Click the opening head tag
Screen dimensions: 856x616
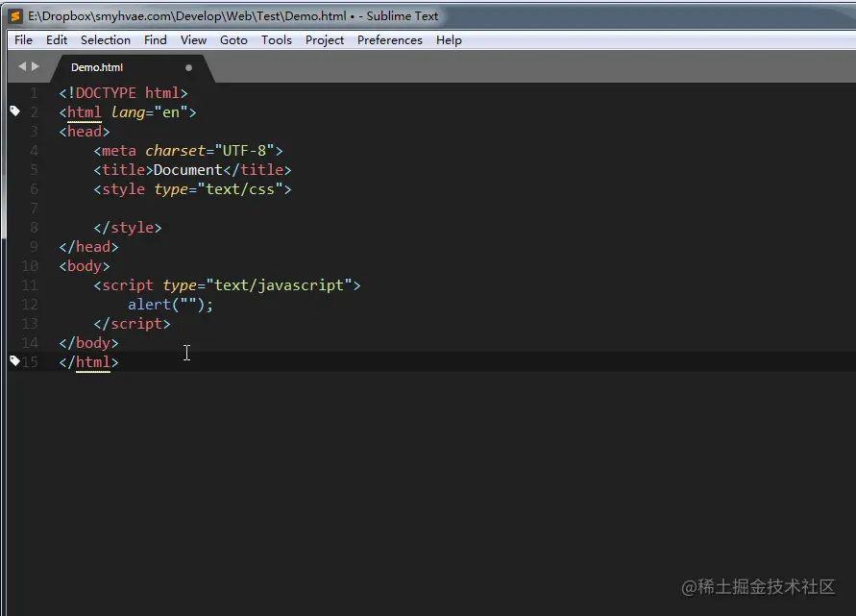[x=85, y=132]
